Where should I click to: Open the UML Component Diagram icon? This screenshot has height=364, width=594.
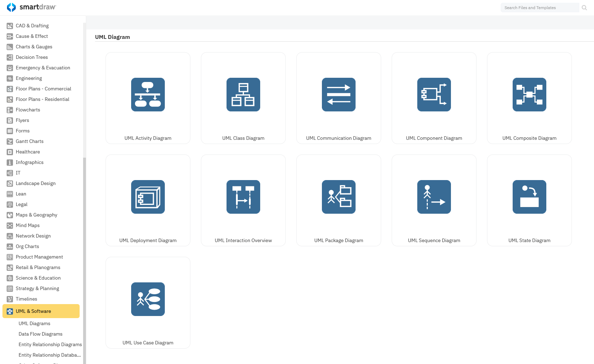tap(434, 95)
